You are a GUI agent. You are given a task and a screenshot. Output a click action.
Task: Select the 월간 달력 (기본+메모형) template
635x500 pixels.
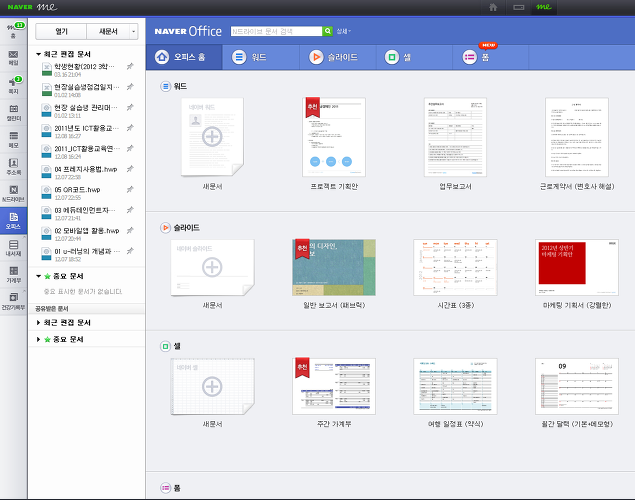577,386
